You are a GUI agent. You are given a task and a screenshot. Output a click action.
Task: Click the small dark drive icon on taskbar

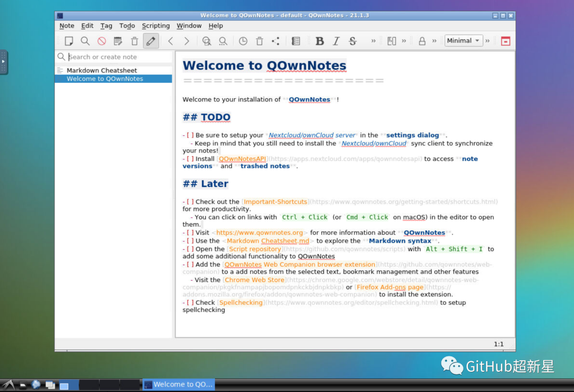click(x=23, y=385)
